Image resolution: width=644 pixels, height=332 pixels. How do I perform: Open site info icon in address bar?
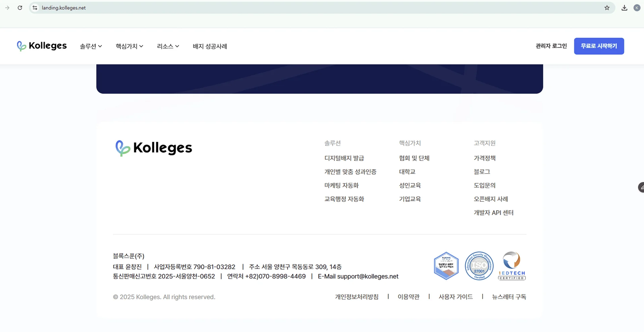[x=35, y=8]
